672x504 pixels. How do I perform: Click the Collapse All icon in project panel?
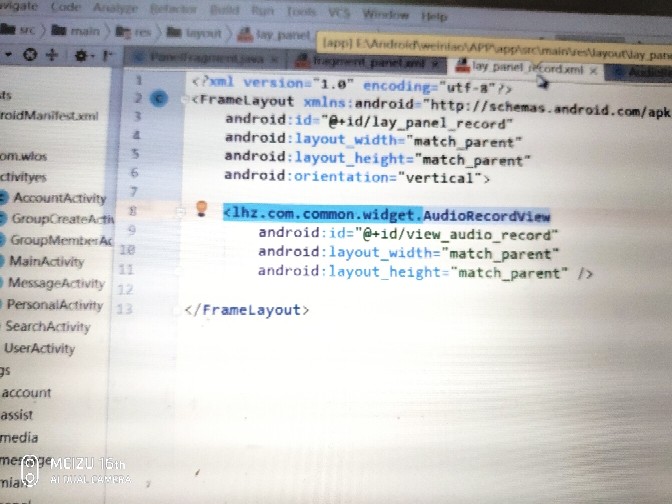[52, 55]
